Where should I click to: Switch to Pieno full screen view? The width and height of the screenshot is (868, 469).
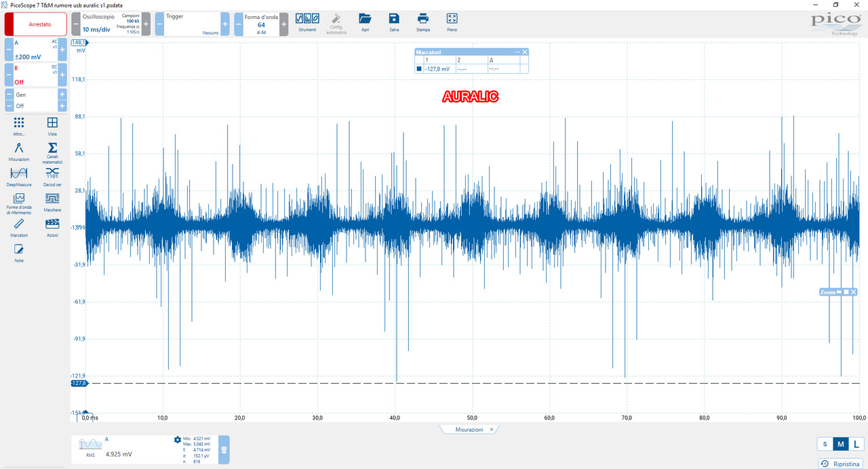click(452, 22)
